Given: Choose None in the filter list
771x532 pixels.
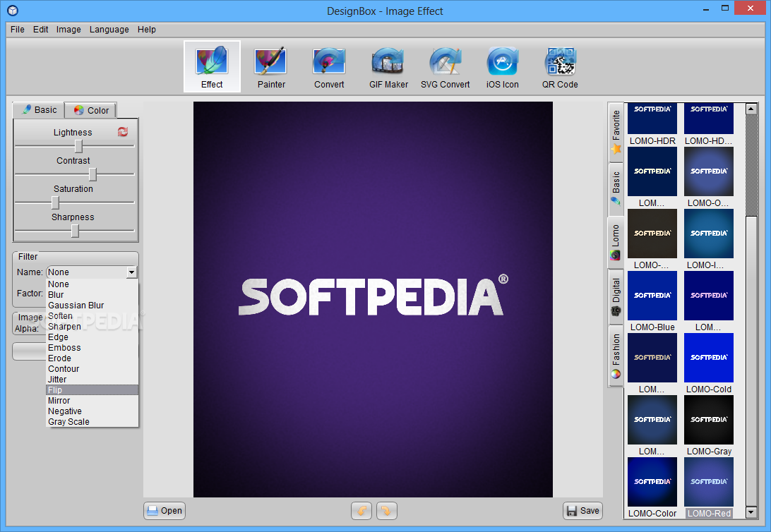Looking at the screenshot, I should coord(92,284).
